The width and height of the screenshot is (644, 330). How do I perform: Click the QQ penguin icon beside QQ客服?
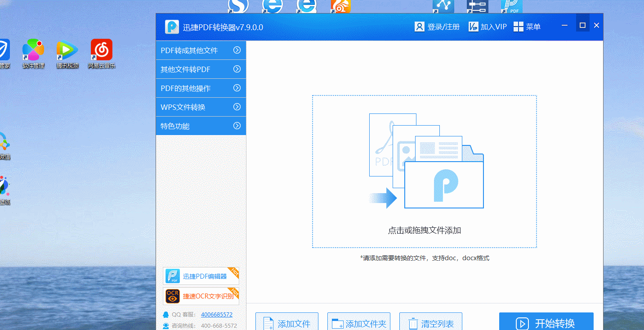[166, 315]
